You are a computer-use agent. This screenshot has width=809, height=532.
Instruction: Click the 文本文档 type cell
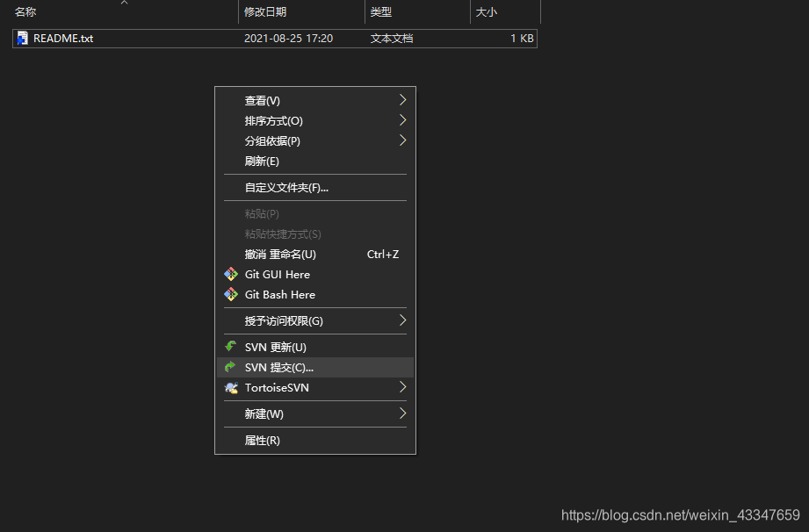(392, 38)
